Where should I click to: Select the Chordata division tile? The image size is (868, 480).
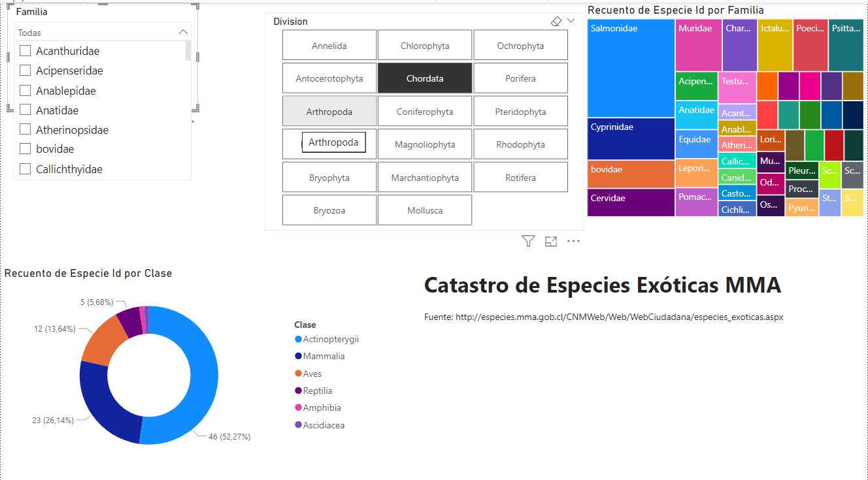[x=424, y=78]
